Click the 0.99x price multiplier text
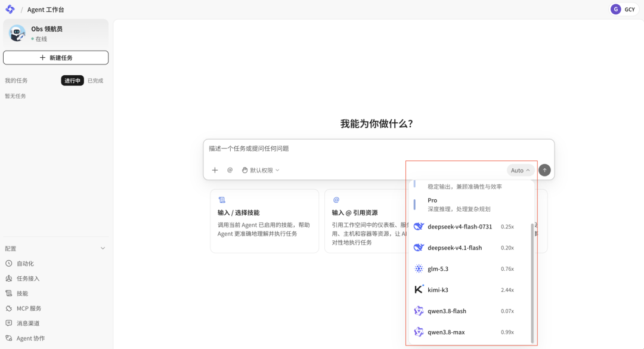Viewport: 644px width, 349px height. pos(507,332)
